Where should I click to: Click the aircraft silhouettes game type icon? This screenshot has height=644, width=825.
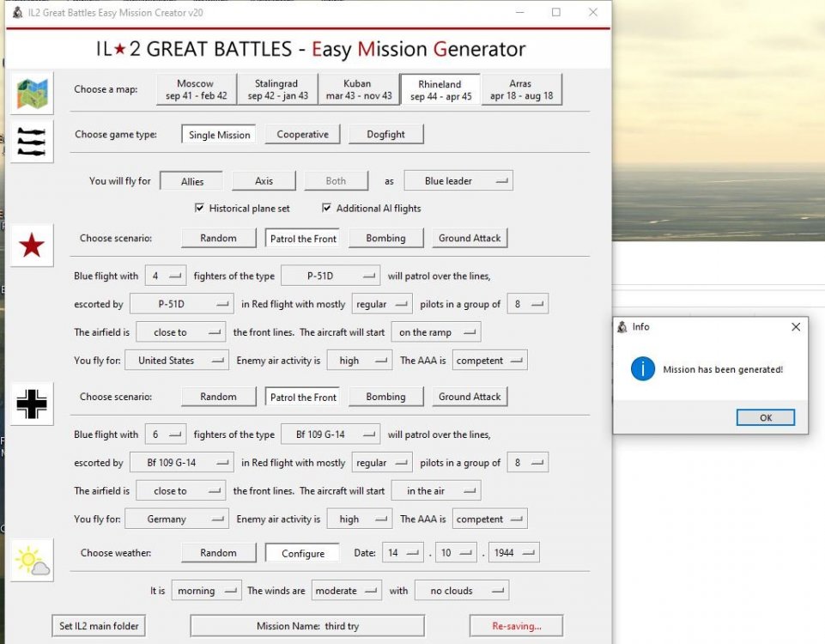click(32, 141)
